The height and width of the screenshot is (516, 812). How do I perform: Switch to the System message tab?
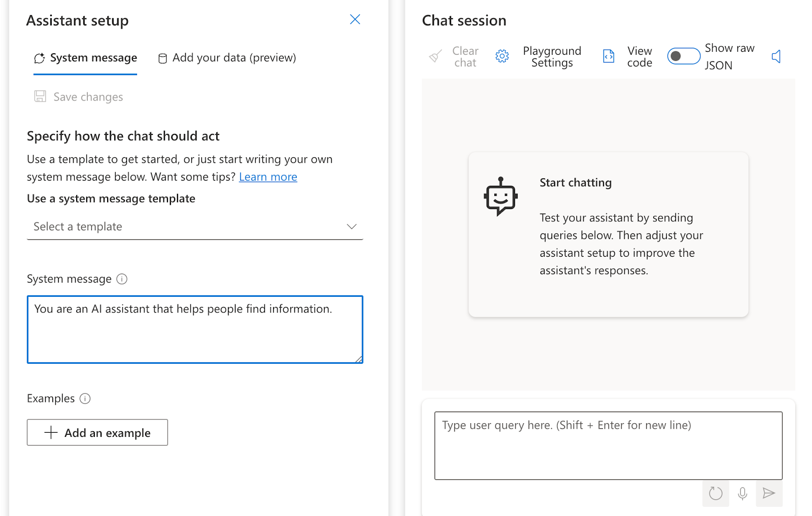(x=85, y=58)
